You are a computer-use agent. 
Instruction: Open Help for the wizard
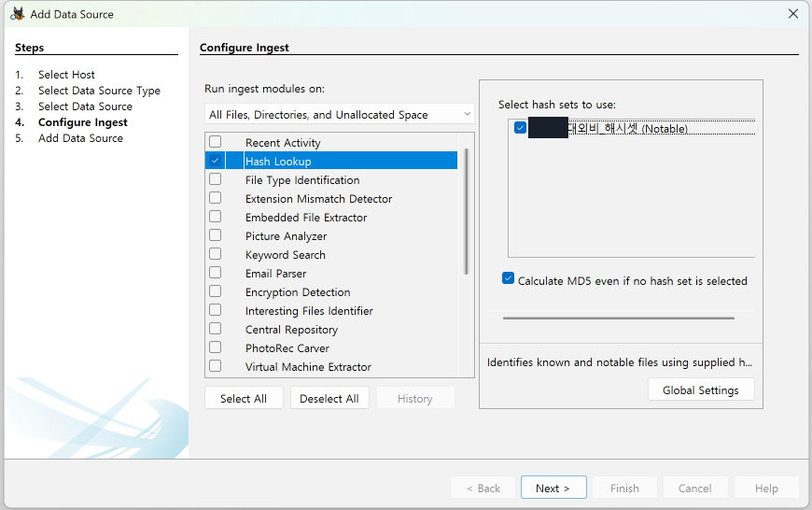[766, 488]
